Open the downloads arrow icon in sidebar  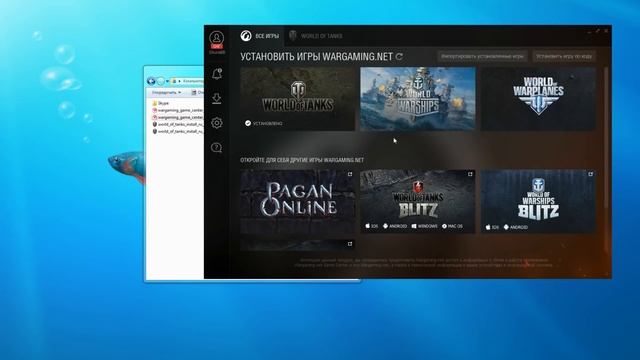point(217,98)
